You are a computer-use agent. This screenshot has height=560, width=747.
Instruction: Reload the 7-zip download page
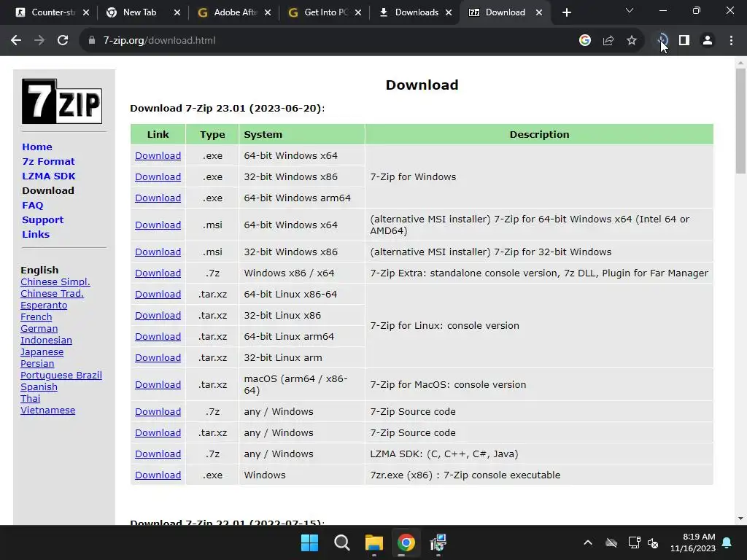[63, 41]
